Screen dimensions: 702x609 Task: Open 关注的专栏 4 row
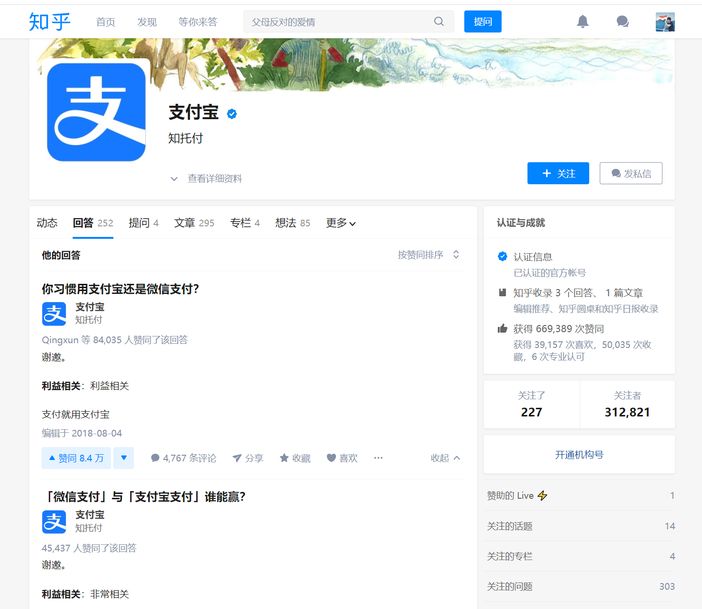coord(581,556)
